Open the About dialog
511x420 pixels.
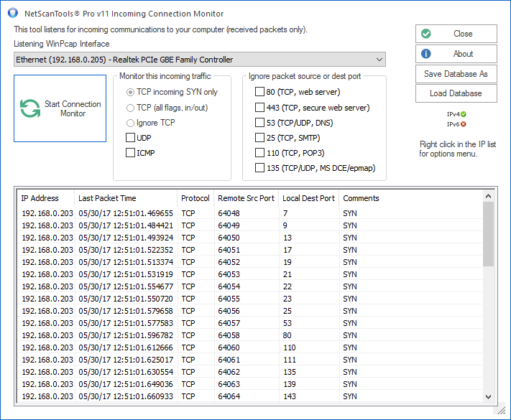pos(456,54)
